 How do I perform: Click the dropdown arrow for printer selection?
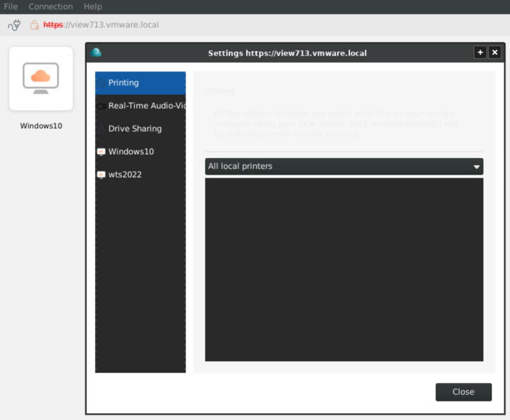pyautogui.click(x=476, y=167)
